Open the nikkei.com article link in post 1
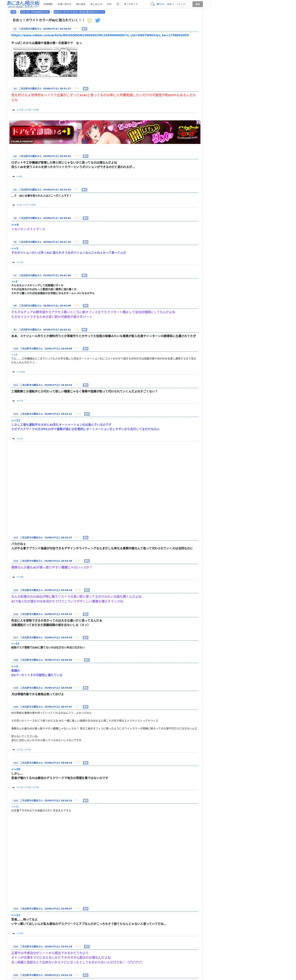 pyautogui.click(x=100, y=35)
